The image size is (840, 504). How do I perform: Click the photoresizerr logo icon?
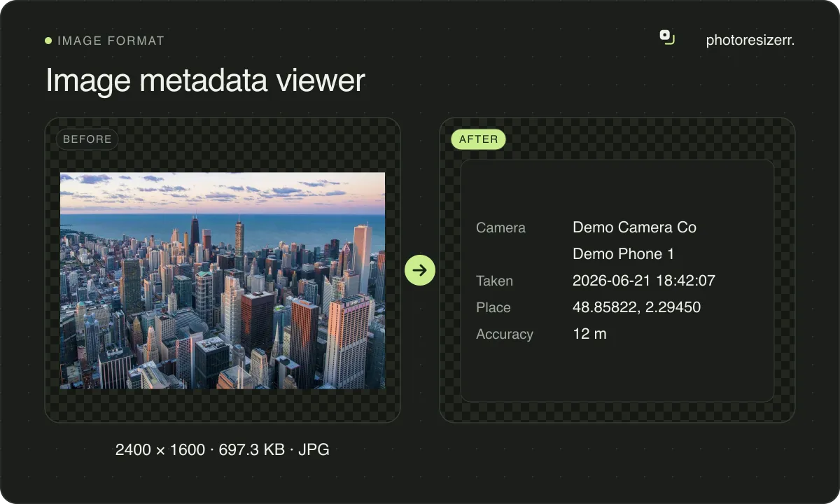[x=667, y=37]
